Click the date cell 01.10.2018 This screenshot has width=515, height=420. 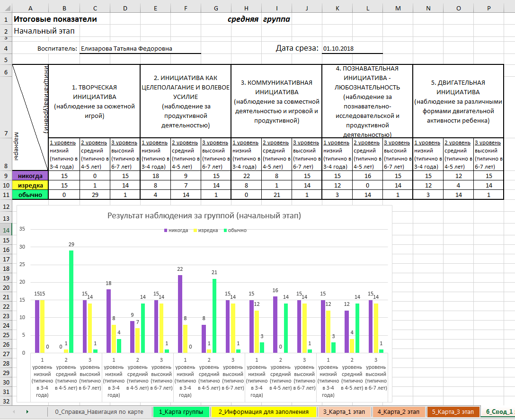click(353, 49)
